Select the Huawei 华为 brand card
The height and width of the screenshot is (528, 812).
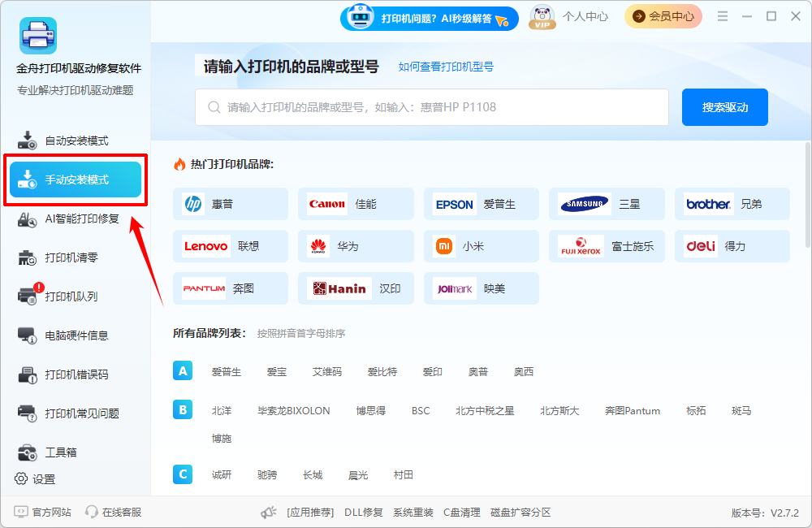click(x=356, y=246)
